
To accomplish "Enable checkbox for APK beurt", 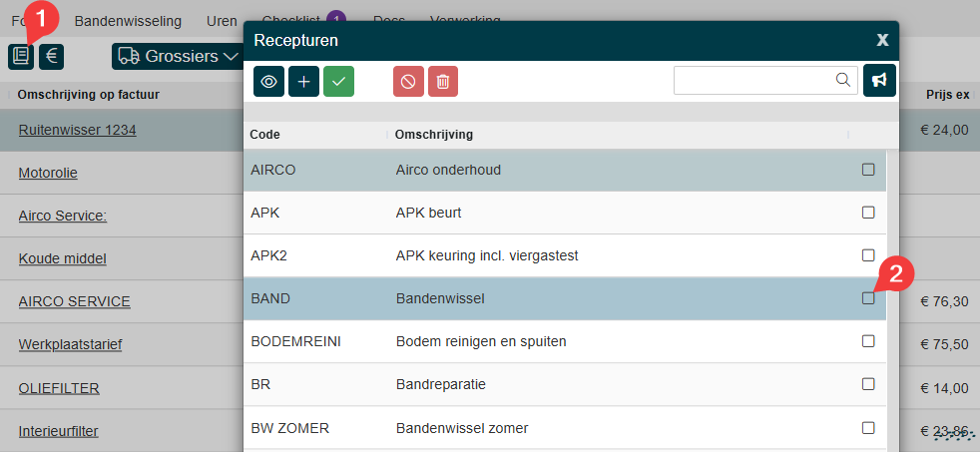I will (x=868, y=213).
